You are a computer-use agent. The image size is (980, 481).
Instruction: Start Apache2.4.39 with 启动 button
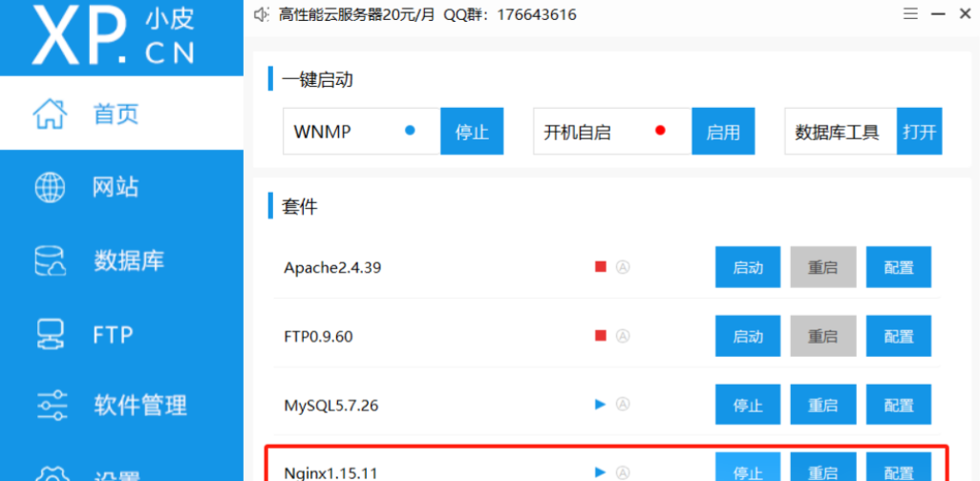click(x=748, y=267)
